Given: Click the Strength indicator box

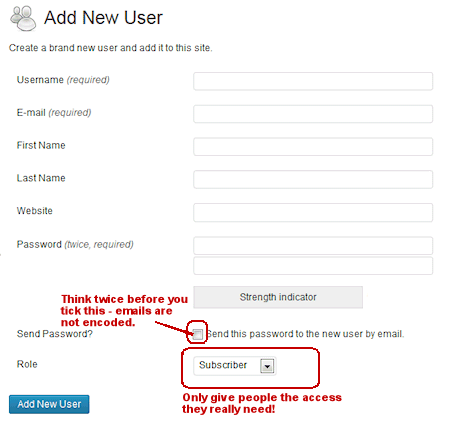Looking at the screenshot, I should tap(278, 297).
